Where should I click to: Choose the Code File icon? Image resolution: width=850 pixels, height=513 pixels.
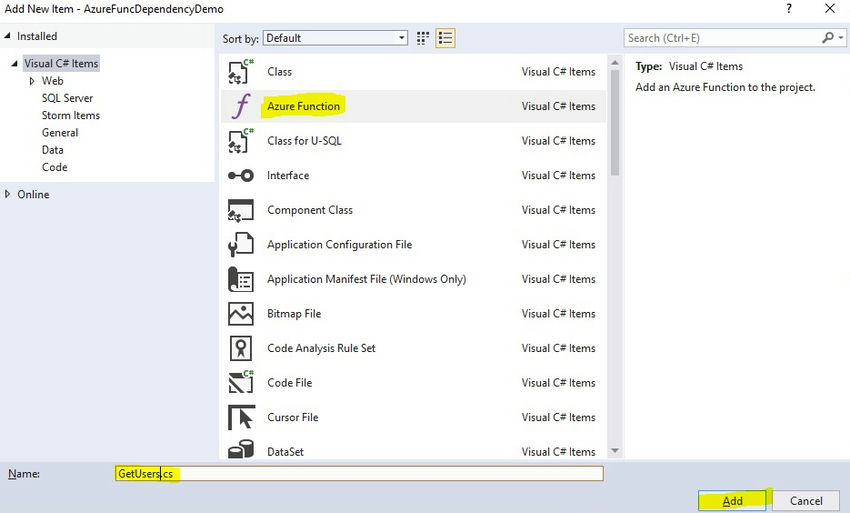pyautogui.click(x=241, y=383)
